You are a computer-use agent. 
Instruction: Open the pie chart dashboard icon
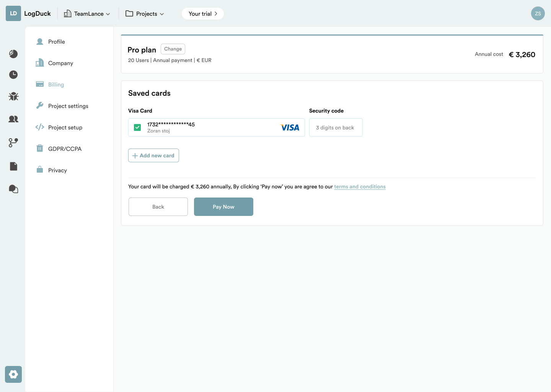pyautogui.click(x=13, y=54)
